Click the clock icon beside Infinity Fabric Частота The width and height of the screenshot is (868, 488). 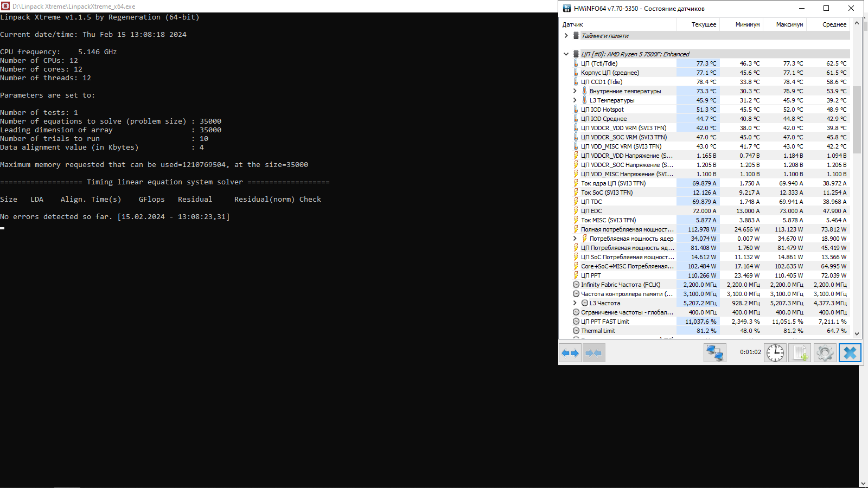[x=576, y=285]
